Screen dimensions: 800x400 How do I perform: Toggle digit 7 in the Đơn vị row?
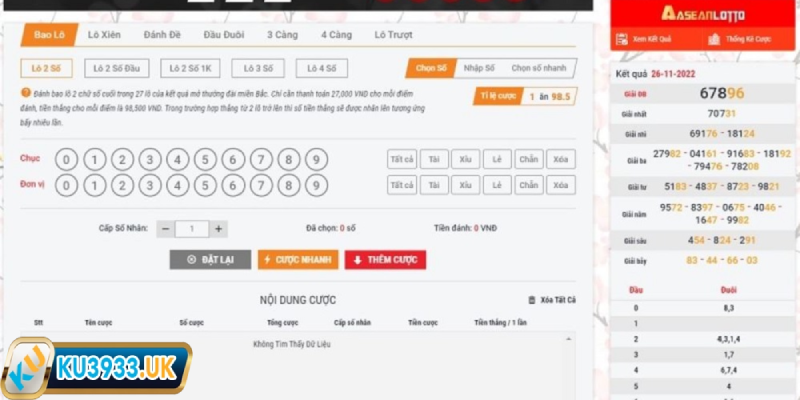[261, 185]
